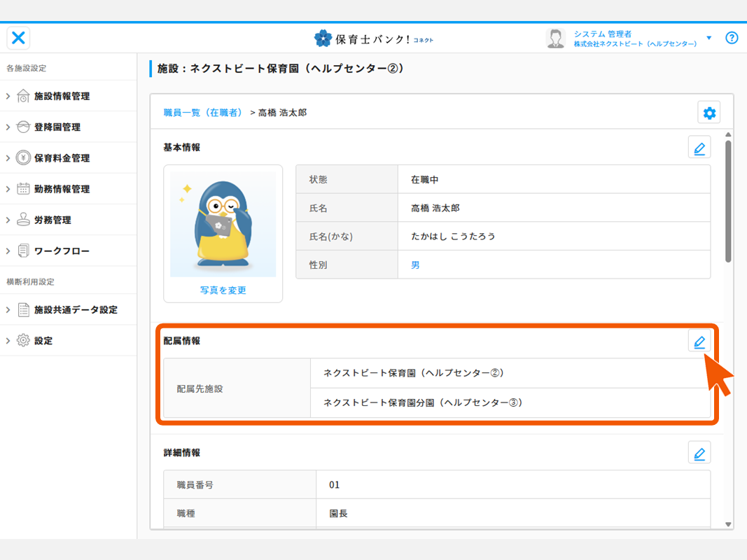Screen dimensions: 747x560
Task: Edit 詳細情報 using its pencil icon
Action: 699,453
